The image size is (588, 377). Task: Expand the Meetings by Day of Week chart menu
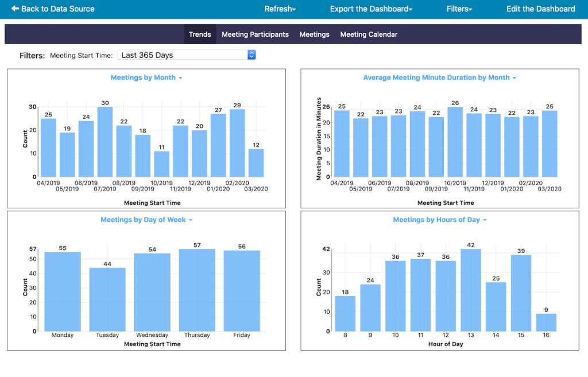point(192,219)
